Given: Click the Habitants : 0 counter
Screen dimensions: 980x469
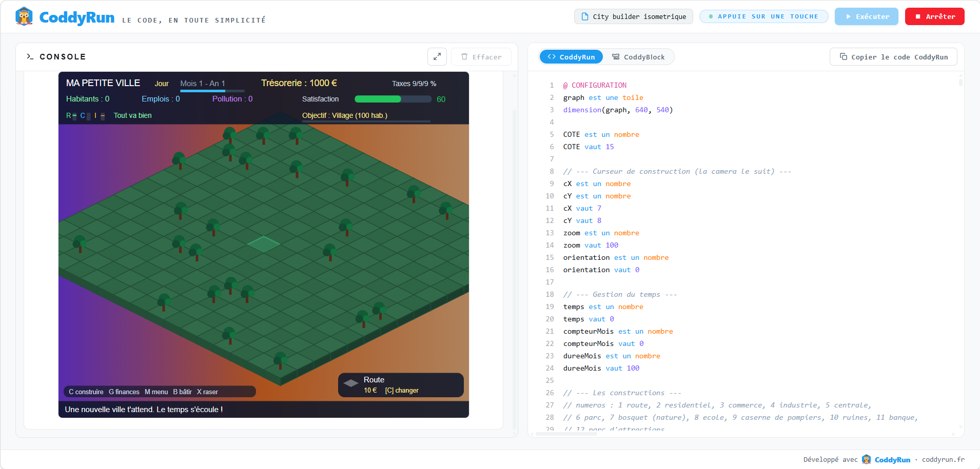Looking at the screenshot, I should [x=88, y=99].
